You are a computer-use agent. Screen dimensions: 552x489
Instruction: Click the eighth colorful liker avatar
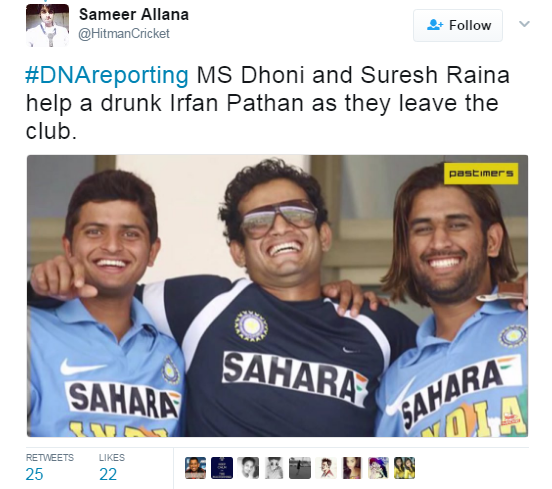(378, 468)
